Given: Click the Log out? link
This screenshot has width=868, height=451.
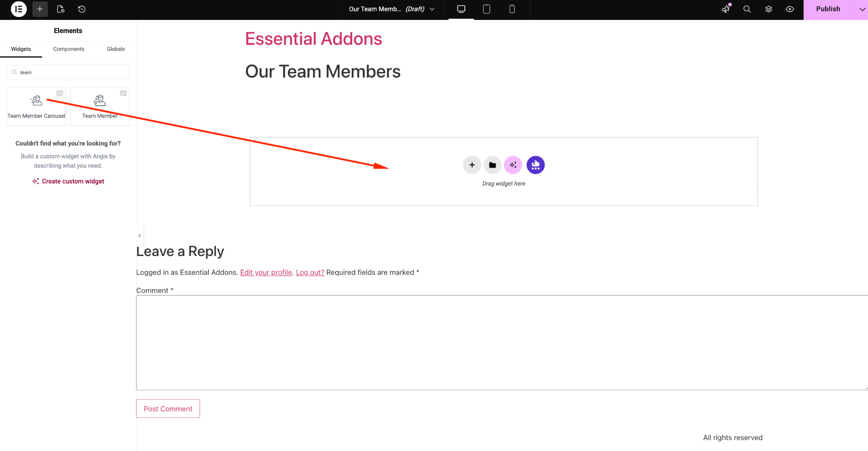Looking at the screenshot, I should (310, 272).
